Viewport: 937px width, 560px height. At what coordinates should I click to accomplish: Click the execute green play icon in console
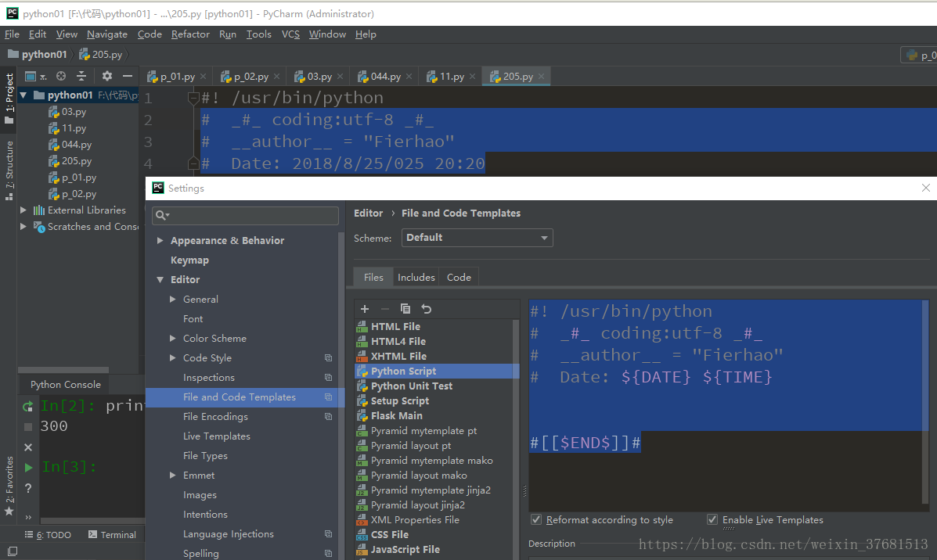click(x=28, y=468)
